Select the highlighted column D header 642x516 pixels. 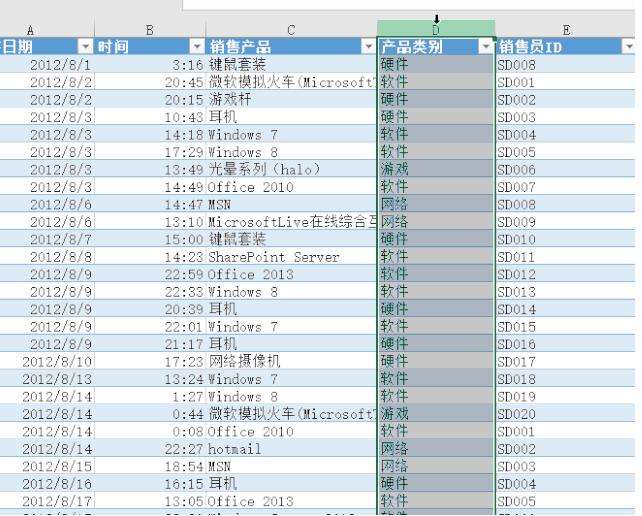[436, 29]
